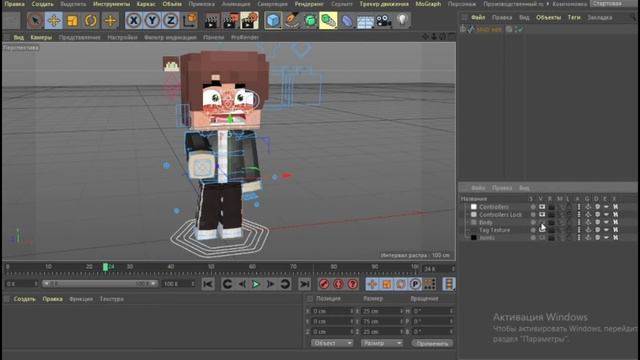This screenshot has height=360, width=640.
Task: Click the timeline preview range slider
Action: (100, 284)
